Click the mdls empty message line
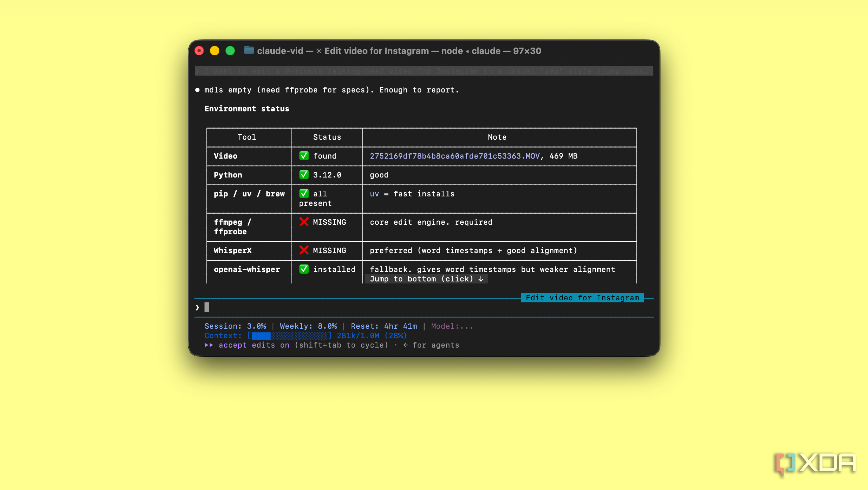The width and height of the screenshot is (868, 490). pyautogui.click(x=331, y=90)
